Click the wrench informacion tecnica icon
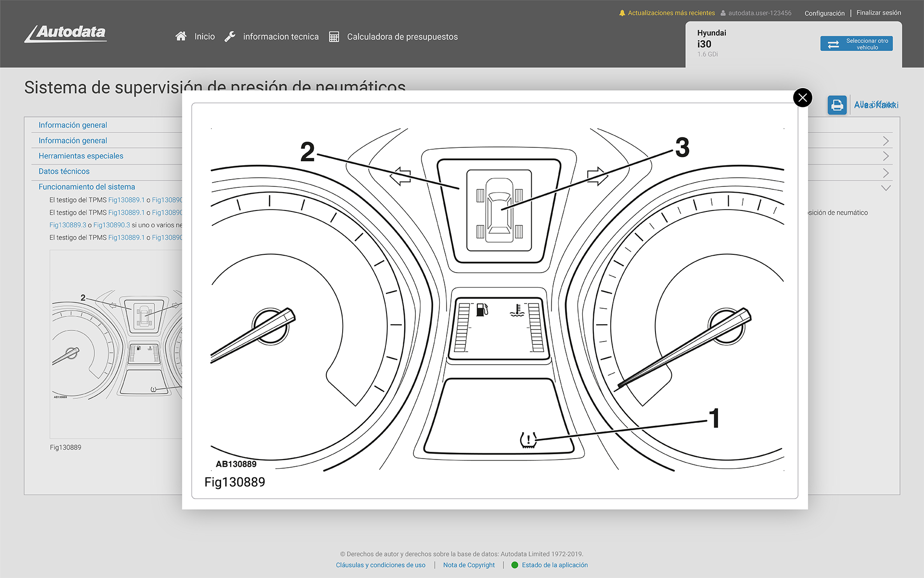The width and height of the screenshot is (924, 578). point(230,37)
